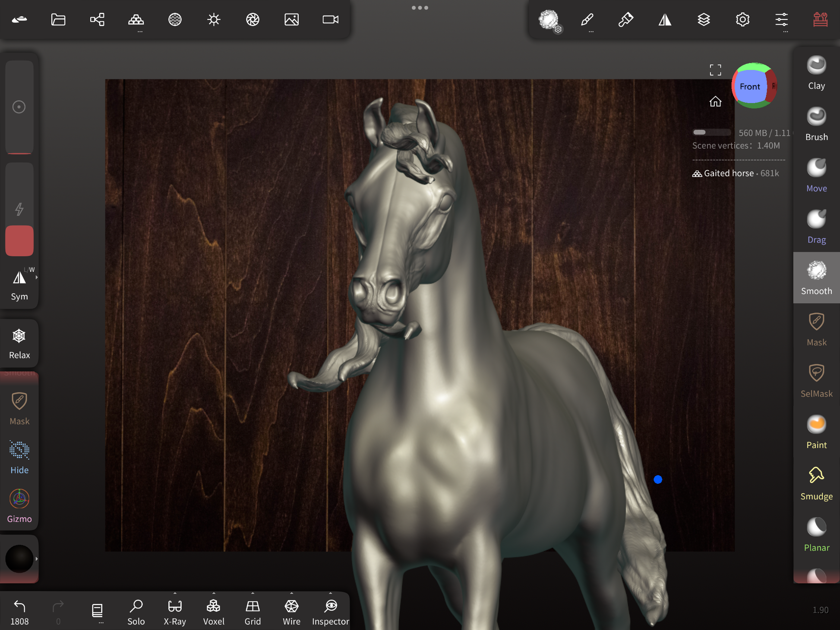The height and width of the screenshot is (630, 840).
Task: Open the Gizmo transform tool
Action: 19,506
